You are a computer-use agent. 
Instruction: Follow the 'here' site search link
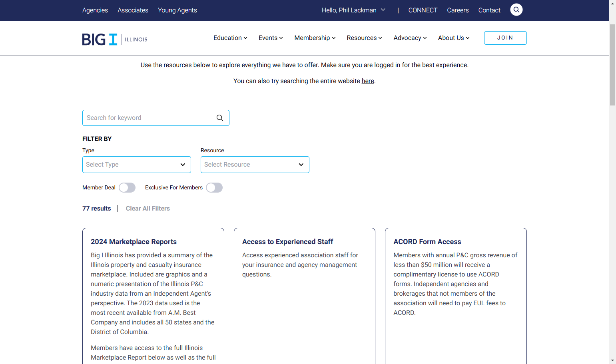(368, 81)
